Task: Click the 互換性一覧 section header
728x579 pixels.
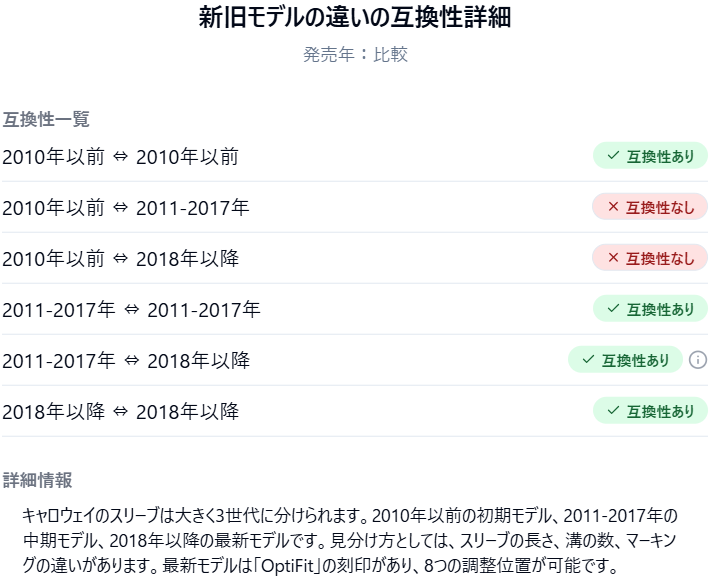Action: (x=46, y=119)
